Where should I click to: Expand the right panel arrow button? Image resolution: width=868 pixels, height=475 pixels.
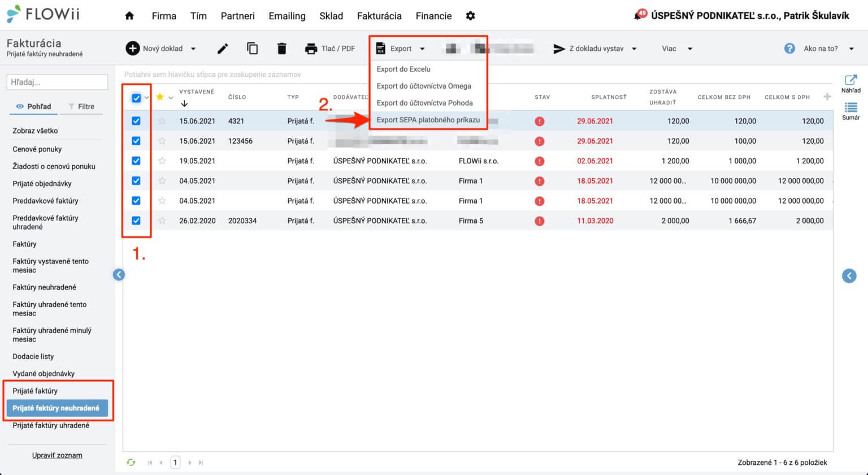pyautogui.click(x=849, y=275)
